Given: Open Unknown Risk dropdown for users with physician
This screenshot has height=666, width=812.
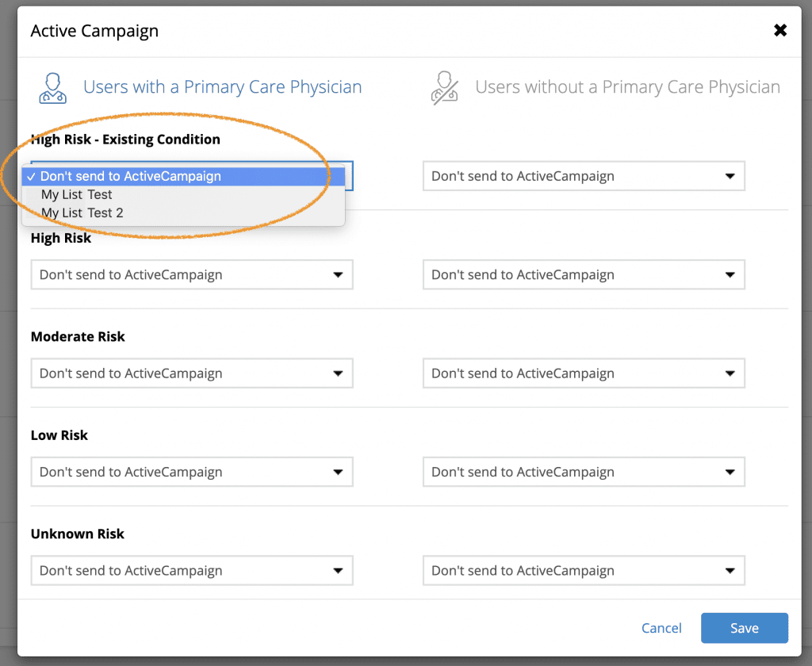Looking at the screenshot, I should click(x=192, y=570).
